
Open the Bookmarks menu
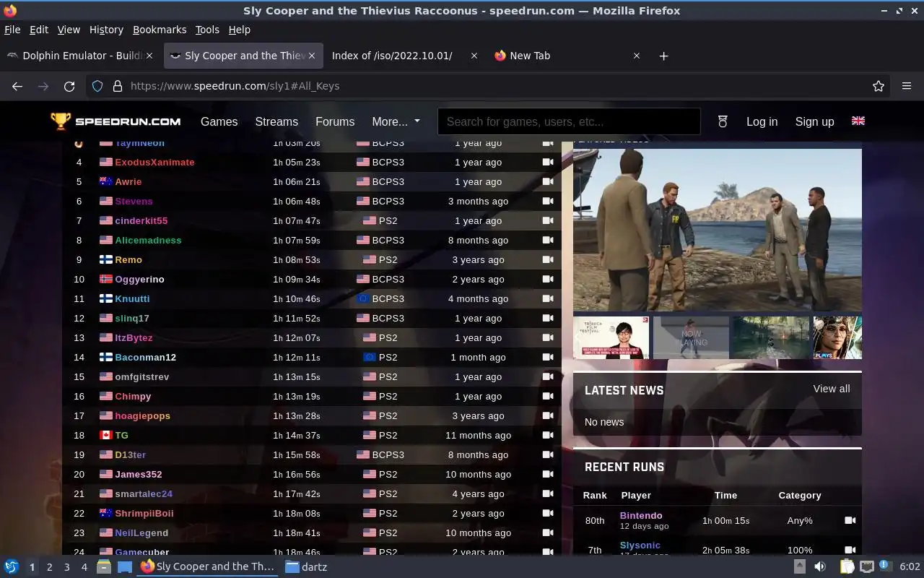pos(160,30)
